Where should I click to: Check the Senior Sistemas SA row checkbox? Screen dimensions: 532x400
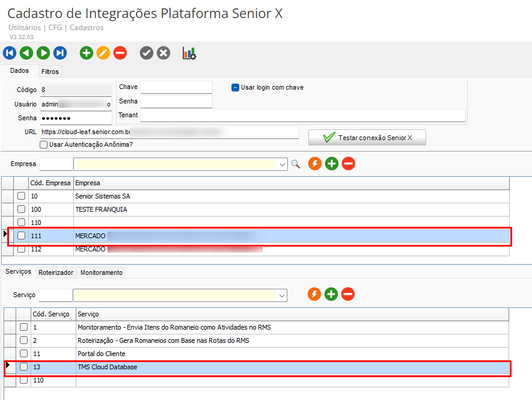click(x=21, y=196)
